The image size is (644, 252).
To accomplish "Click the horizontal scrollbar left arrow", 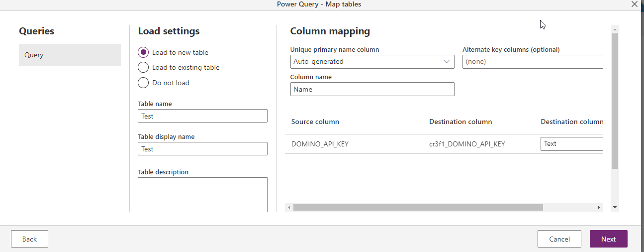I will pyautogui.click(x=289, y=207).
